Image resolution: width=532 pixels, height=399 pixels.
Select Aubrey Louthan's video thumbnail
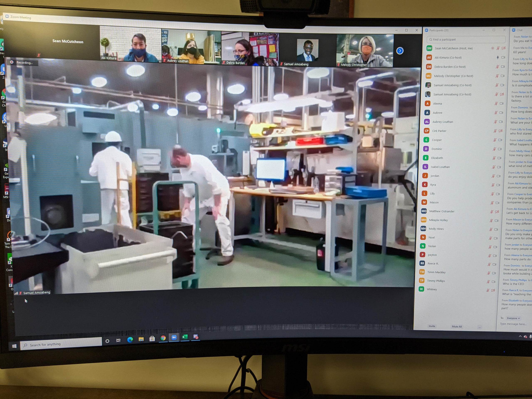pos(191,46)
